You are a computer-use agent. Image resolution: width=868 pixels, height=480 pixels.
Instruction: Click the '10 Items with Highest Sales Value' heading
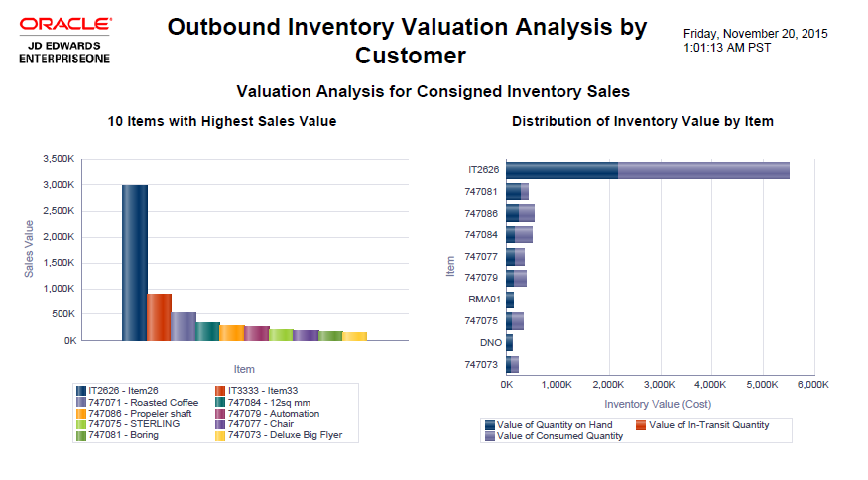pyautogui.click(x=222, y=121)
